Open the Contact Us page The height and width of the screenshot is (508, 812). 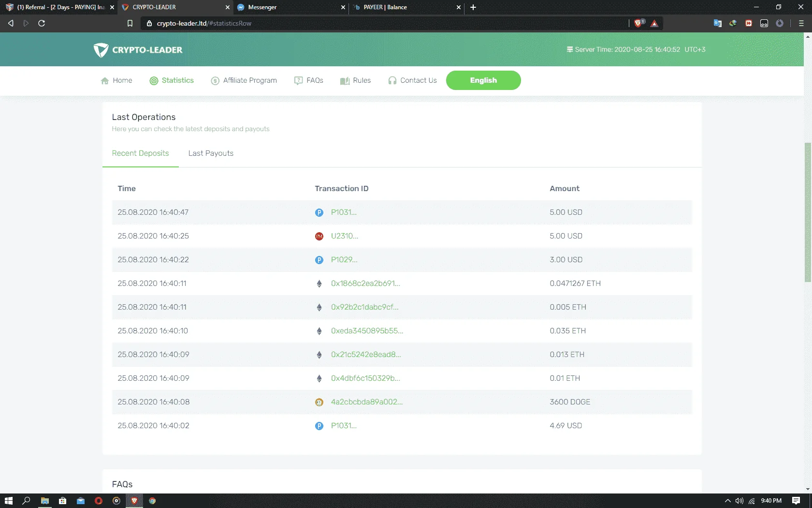pos(412,80)
